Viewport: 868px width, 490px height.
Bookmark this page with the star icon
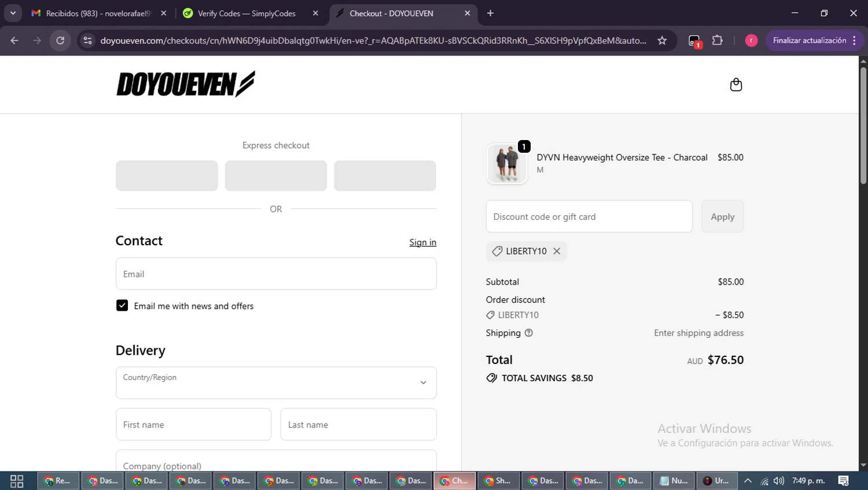[662, 40]
